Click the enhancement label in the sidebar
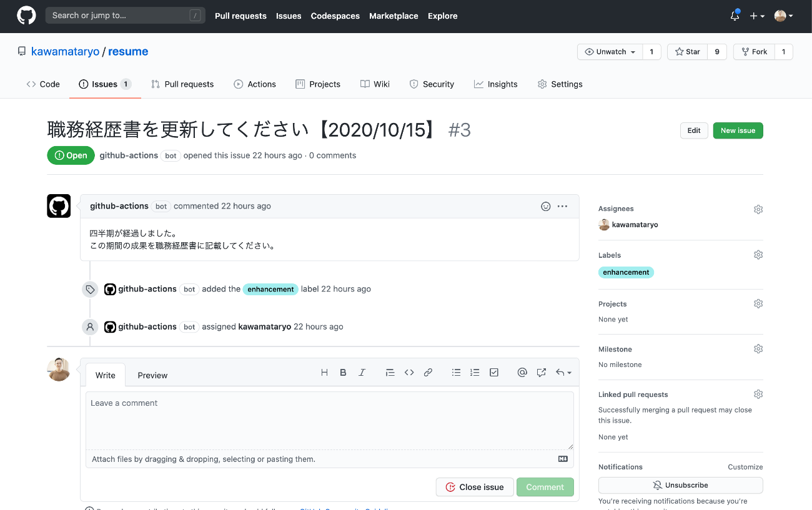This screenshot has width=812, height=510. coord(626,272)
